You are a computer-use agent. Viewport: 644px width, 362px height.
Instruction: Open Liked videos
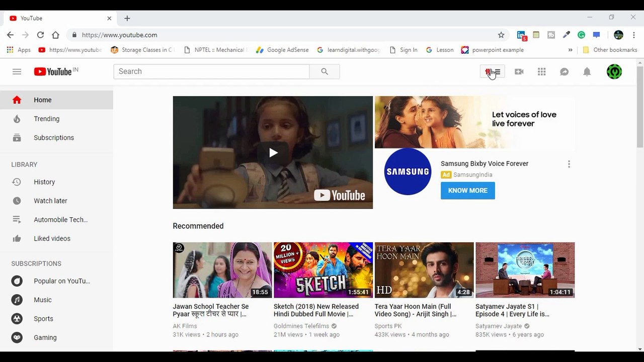click(x=56, y=238)
